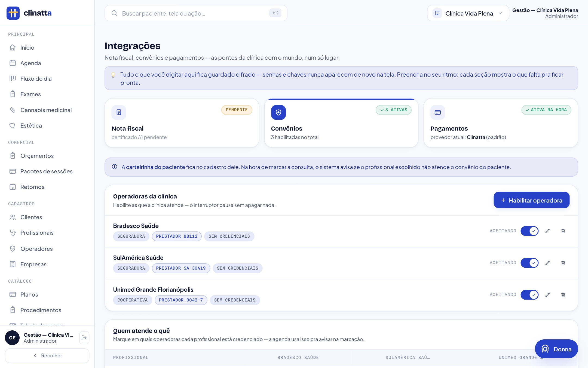
Task: Open the Donna assistant chat button
Action: (x=556, y=349)
